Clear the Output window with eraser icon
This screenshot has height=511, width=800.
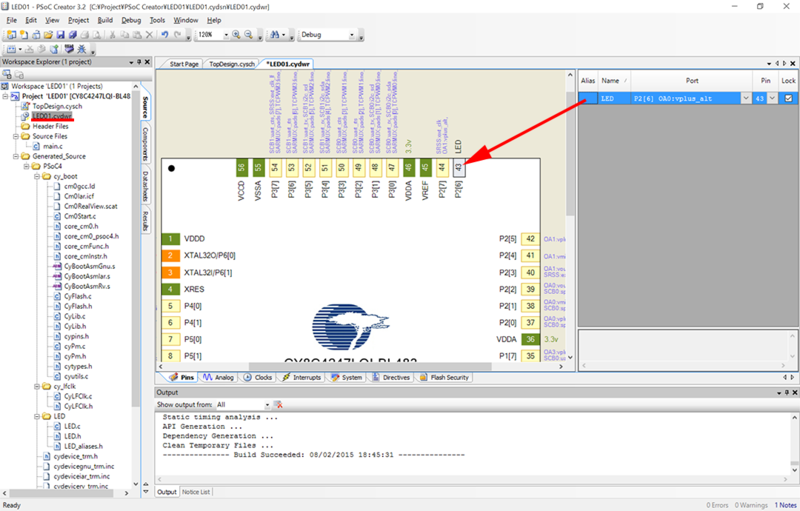278,404
